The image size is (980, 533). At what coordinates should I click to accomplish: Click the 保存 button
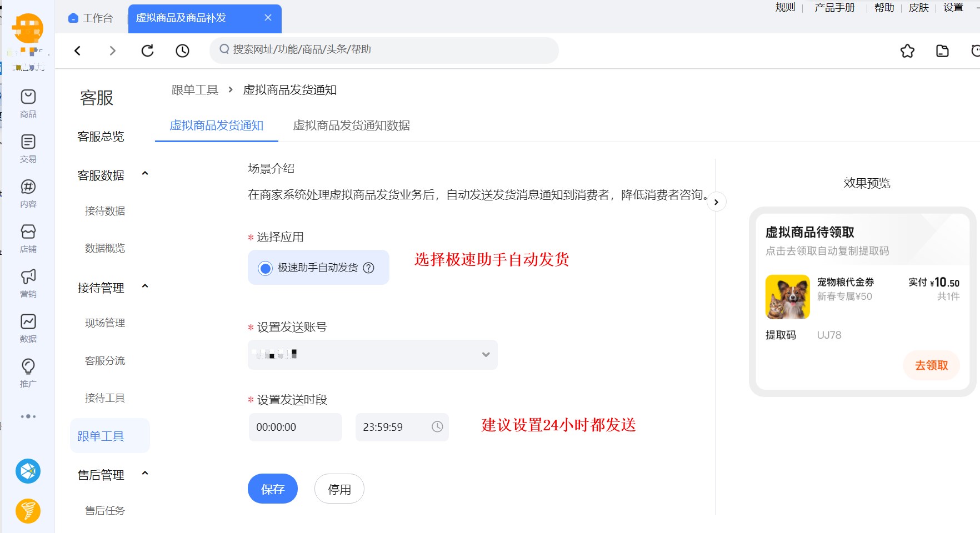[x=272, y=489]
